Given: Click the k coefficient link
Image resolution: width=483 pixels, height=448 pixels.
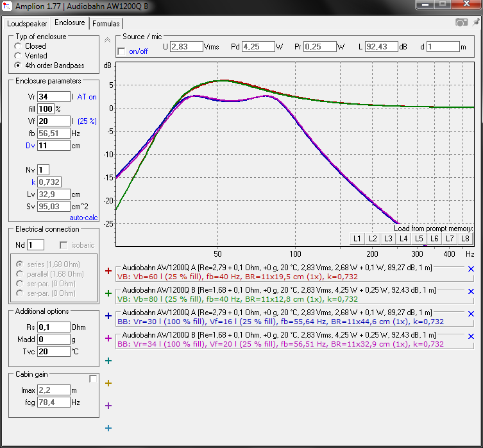Looking at the screenshot, I should (33, 182).
